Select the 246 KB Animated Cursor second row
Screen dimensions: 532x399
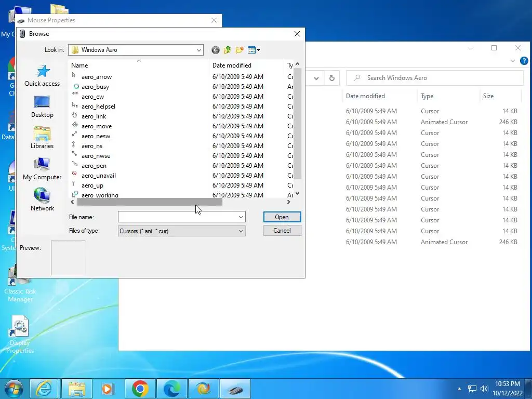(432, 122)
